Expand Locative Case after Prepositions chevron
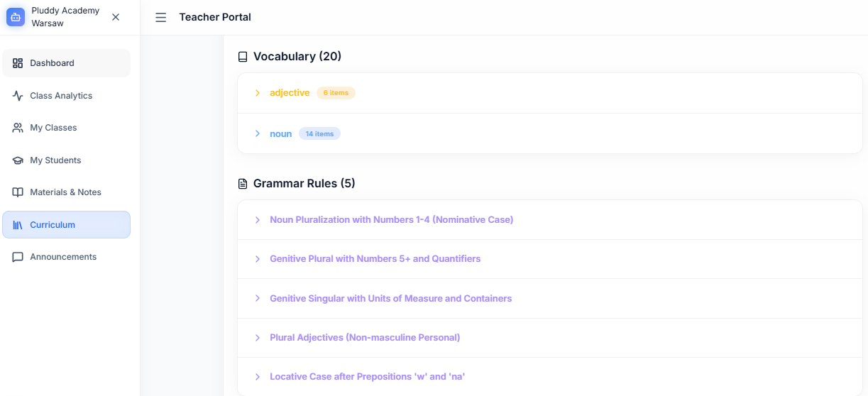The image size is (868, 396). (x=258, y=377)
